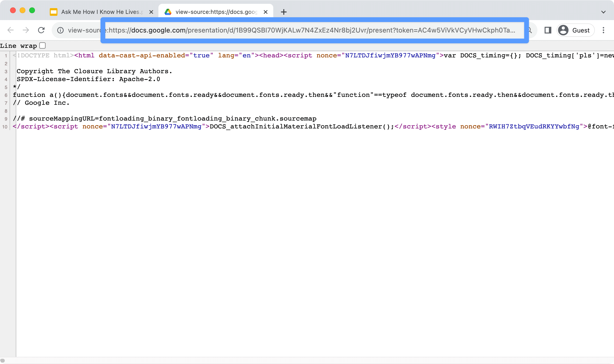Click the Slides favicon on first tab

[54, 12]
